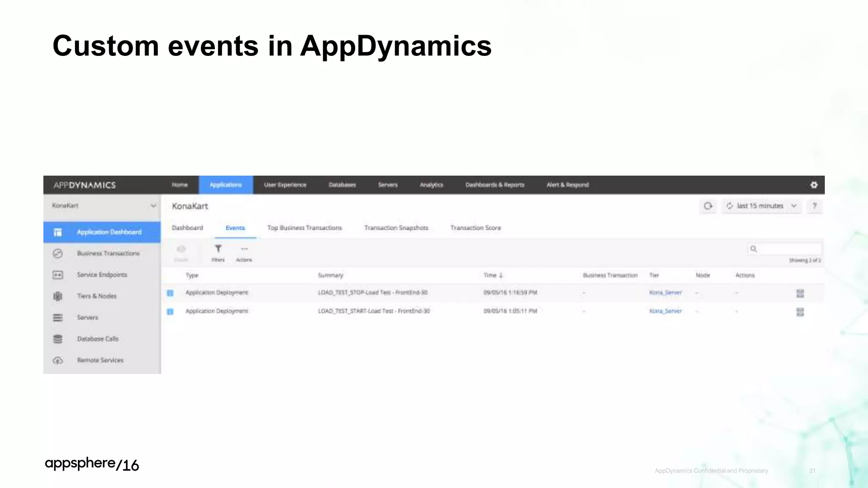Open the Home menu

click(180, 185)
